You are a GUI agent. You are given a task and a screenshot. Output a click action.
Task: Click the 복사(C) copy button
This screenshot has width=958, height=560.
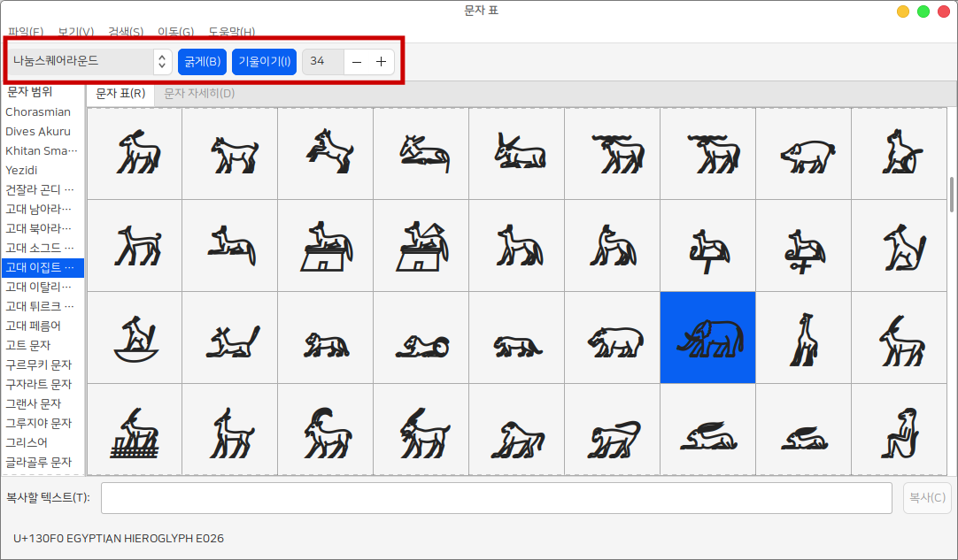point(927,498)
